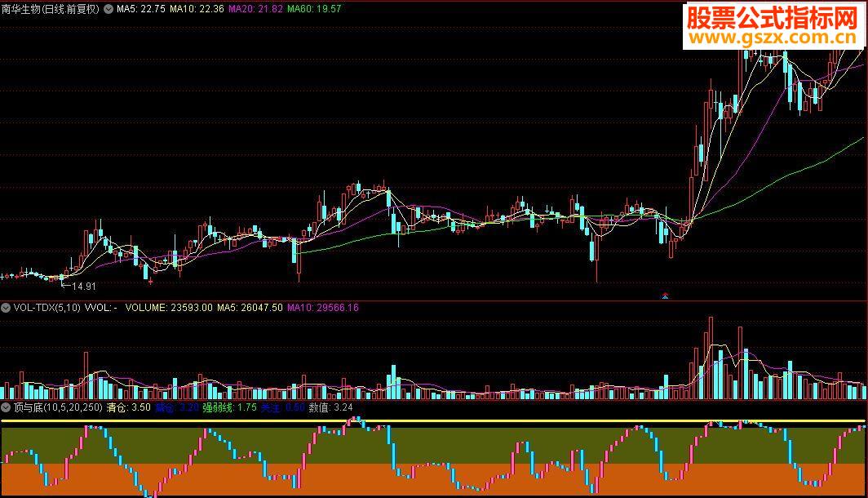This screenshot has height=498, width=868.
Task: Click the magenta MA20: 21.82 label
Action: point(255,9)
